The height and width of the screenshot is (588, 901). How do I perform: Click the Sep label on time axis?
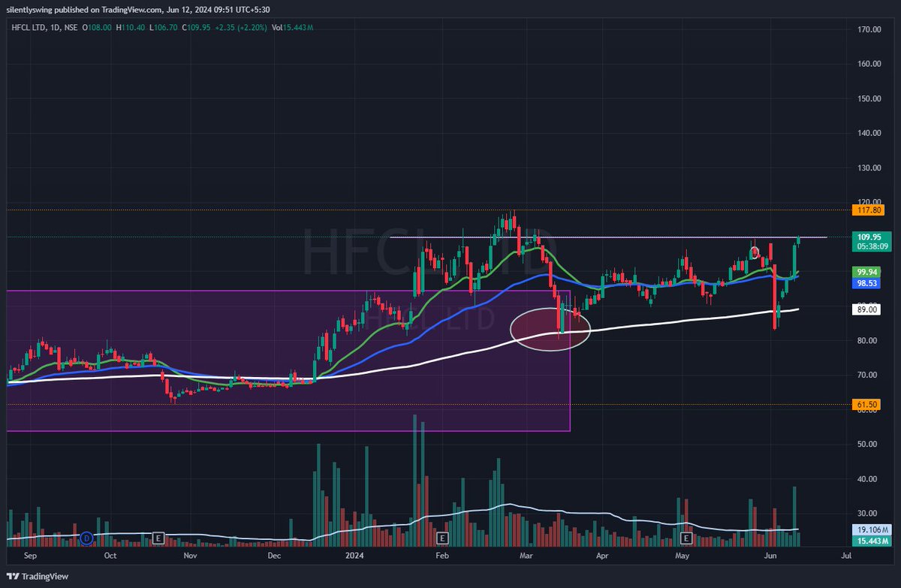[x=30, y=556]
